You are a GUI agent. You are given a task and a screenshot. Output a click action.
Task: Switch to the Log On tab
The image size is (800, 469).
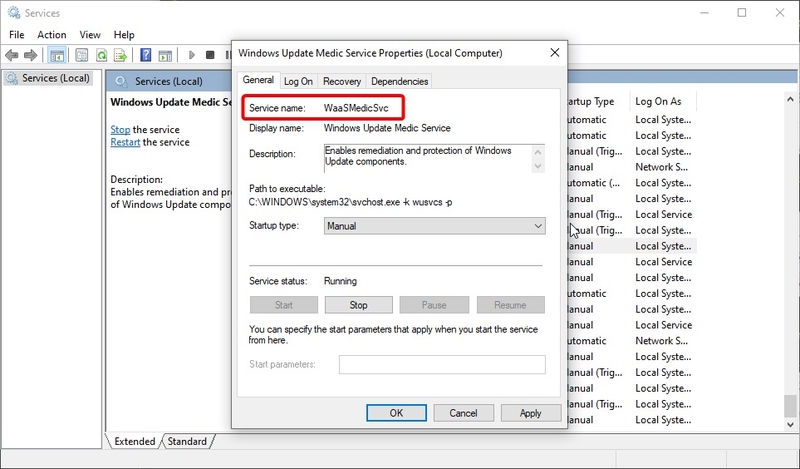point(298,81)
